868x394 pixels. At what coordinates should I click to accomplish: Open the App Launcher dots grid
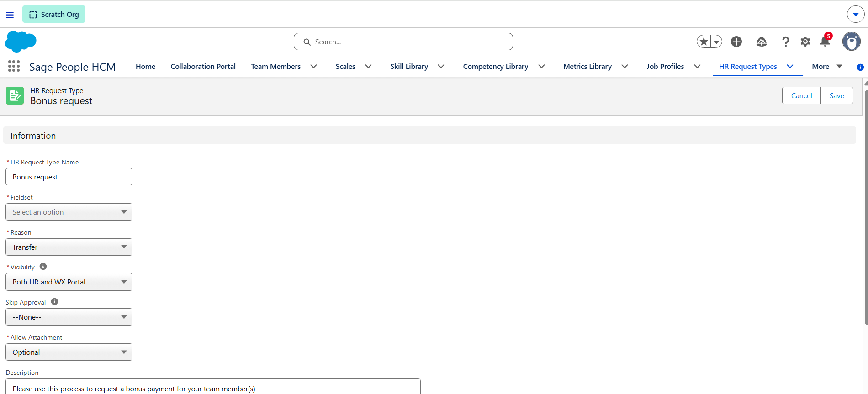pyautogui.click(x=14, y=66)
